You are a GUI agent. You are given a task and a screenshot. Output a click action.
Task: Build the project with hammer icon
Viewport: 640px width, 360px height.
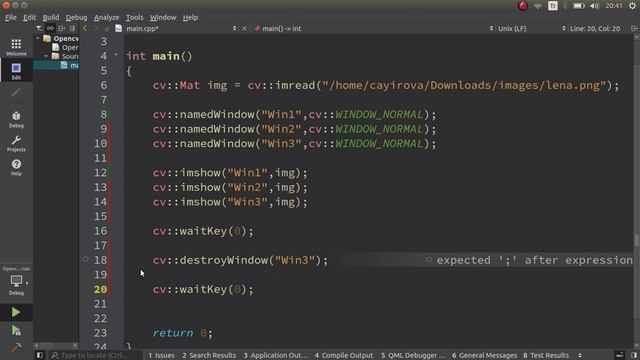coord(16,347)
